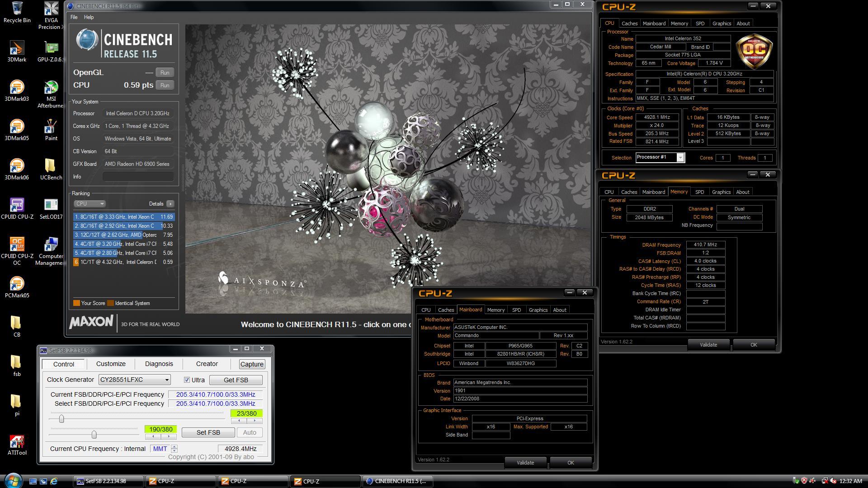Open the Graphics tab in the CPU-Z Mainboard window
This screenshot has width=868, height=488.
pos(538,310)
